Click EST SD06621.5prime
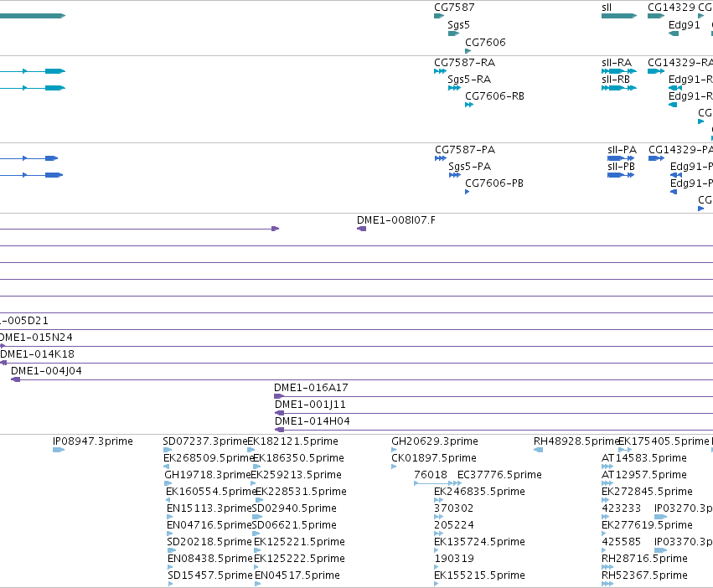Image resolution: width=713 pixels, height=588 pixels. (294, 526)
